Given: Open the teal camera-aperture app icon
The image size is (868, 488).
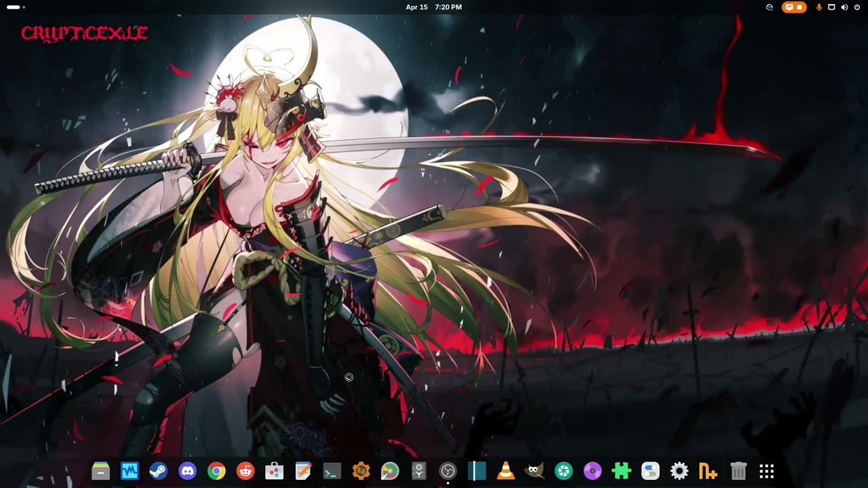Looking at the screenshot, I should point(564,471).
